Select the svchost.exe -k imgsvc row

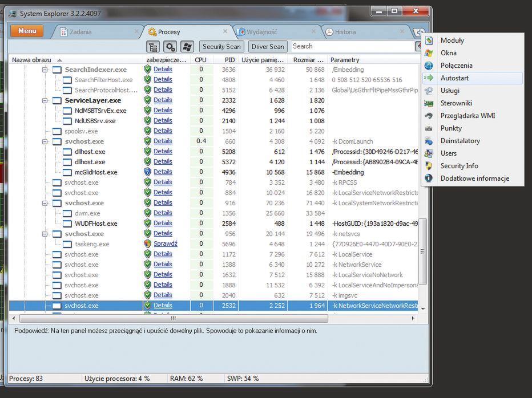213,295
